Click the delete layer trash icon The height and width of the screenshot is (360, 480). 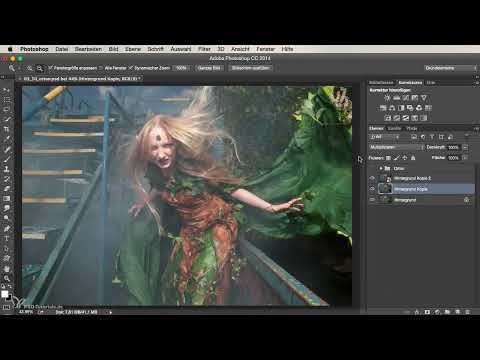468,312
